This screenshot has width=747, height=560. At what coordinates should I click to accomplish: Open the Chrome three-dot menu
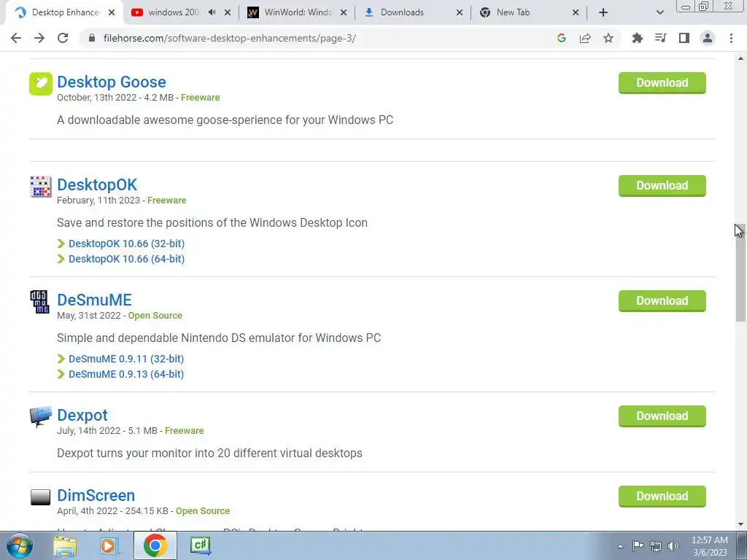pyautogui.click(x=731, y=38)
